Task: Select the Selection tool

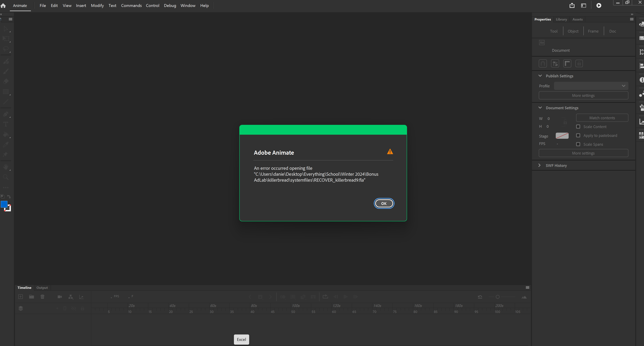Action: point(6,29)
